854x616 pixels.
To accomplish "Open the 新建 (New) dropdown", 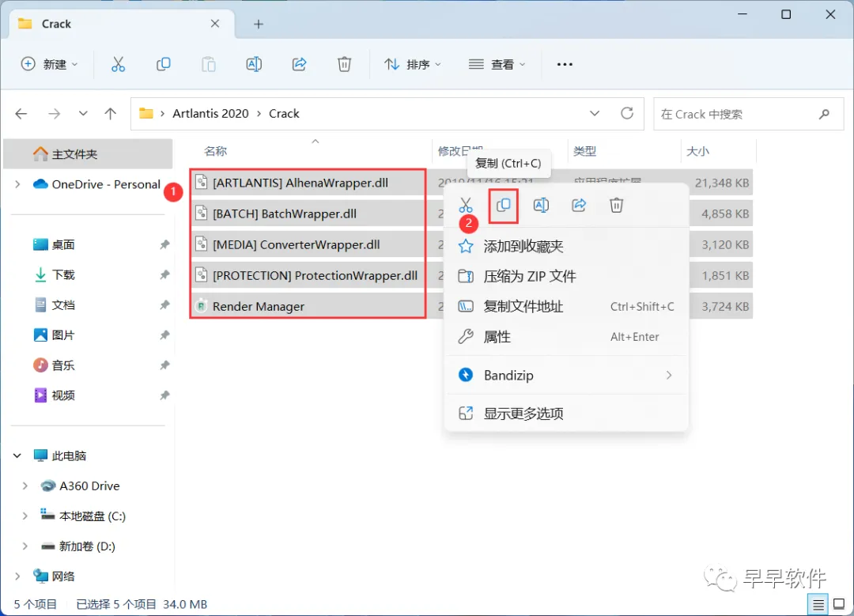I will pos(49,64).
